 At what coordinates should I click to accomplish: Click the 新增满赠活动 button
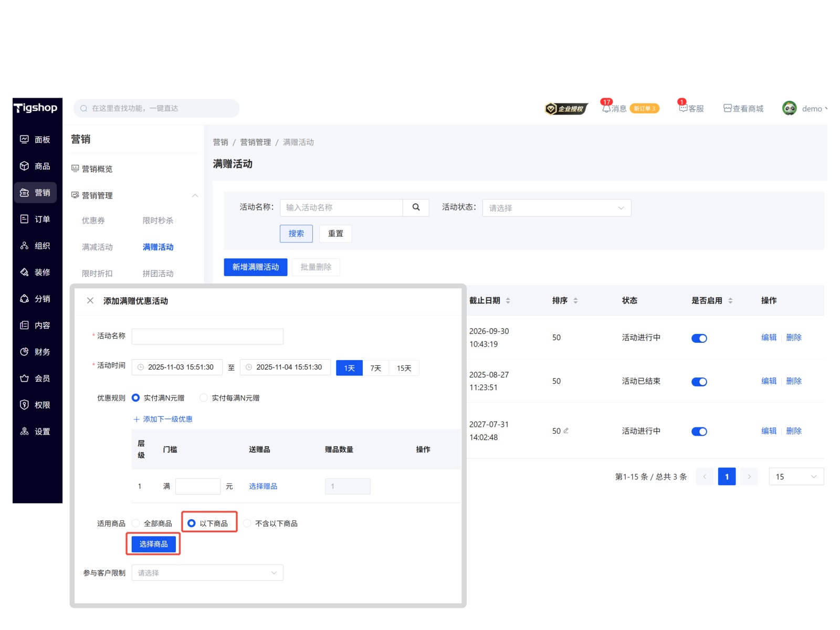click(x=256, y=267)
